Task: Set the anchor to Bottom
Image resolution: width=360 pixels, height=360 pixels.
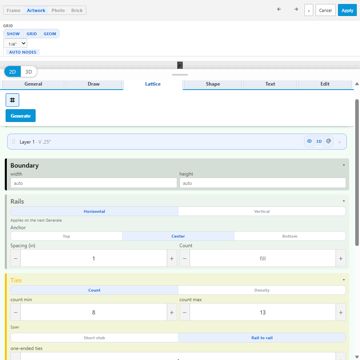Action: point(290,236)
